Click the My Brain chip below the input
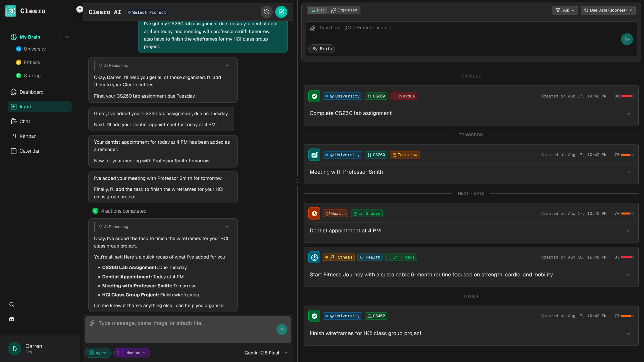The height and width of the screenshot is (362, 644). pyautogui.click(x=322, y=49)
